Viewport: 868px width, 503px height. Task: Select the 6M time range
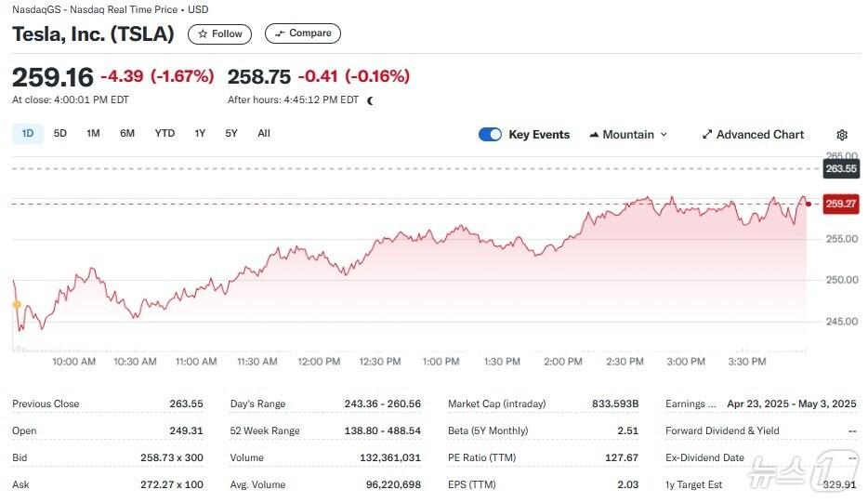click(127, 133)
